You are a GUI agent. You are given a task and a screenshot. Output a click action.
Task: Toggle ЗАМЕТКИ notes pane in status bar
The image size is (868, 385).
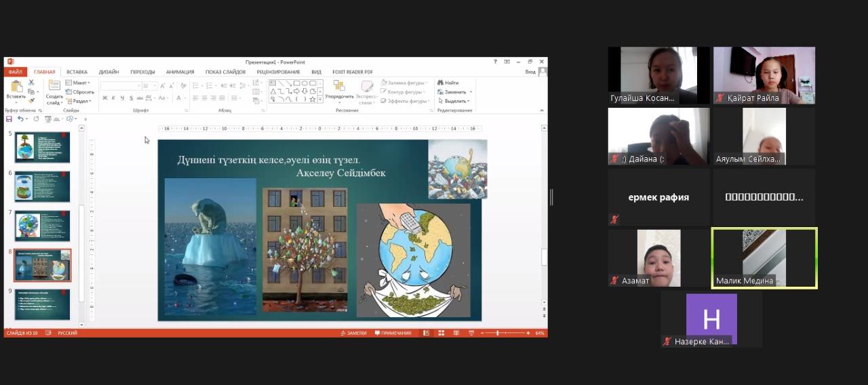point(354,333)
